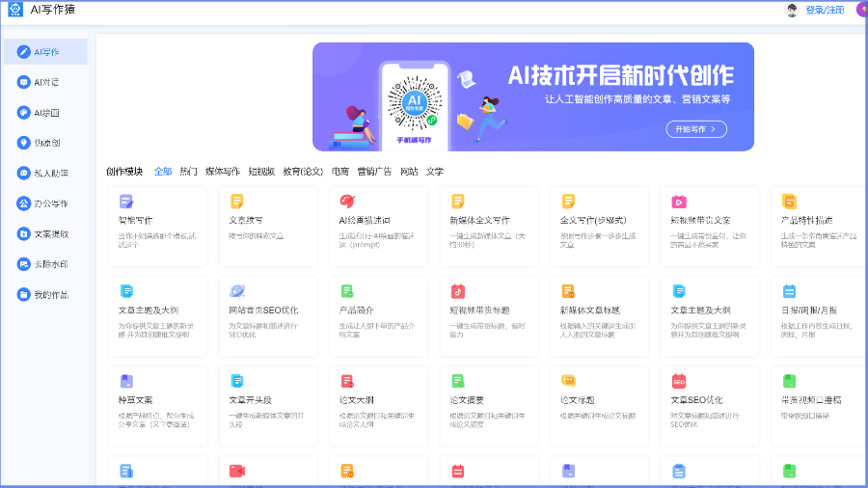Click the 产品简介 green document icon

(347, 291)
